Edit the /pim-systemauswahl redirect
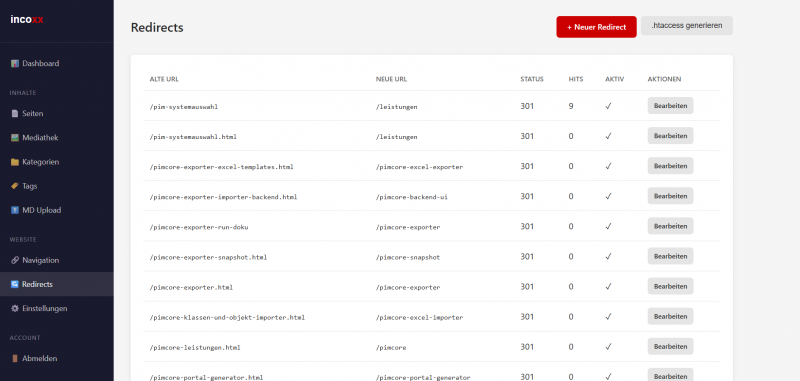The width and height of the screenshot is (800, 381). point(670,106)
